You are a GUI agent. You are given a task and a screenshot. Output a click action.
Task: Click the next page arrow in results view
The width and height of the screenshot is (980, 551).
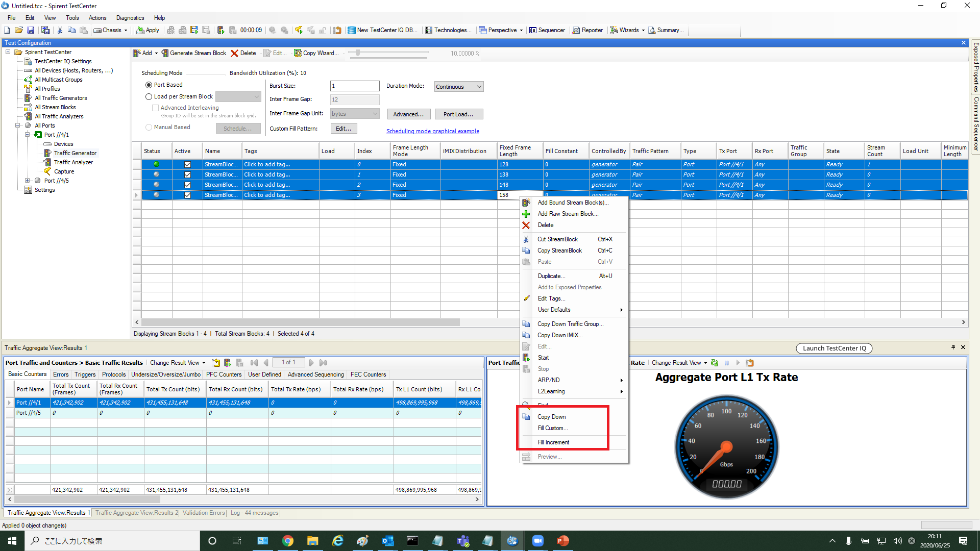point(311,363)
